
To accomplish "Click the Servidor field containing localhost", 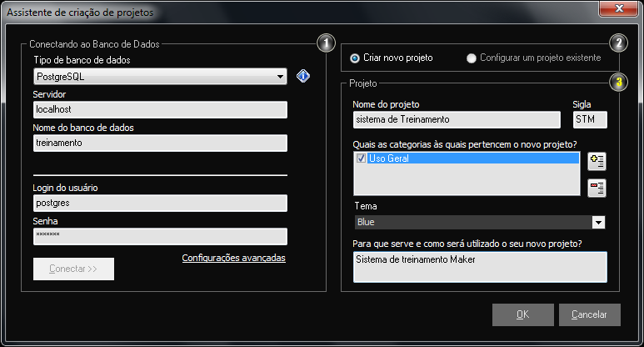I will click(160, 109).
